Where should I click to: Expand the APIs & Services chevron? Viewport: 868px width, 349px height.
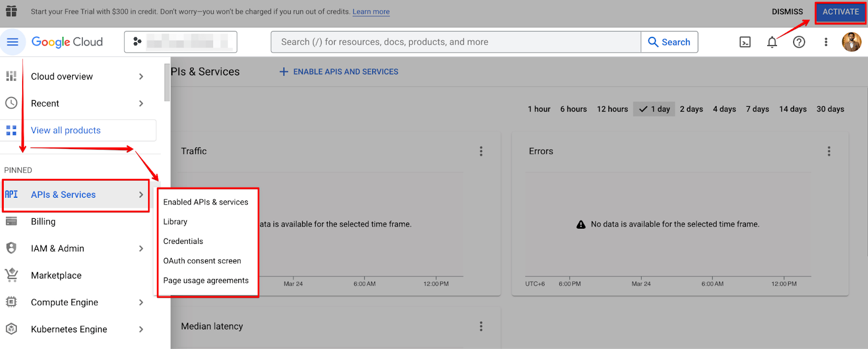tap(141, 195)
